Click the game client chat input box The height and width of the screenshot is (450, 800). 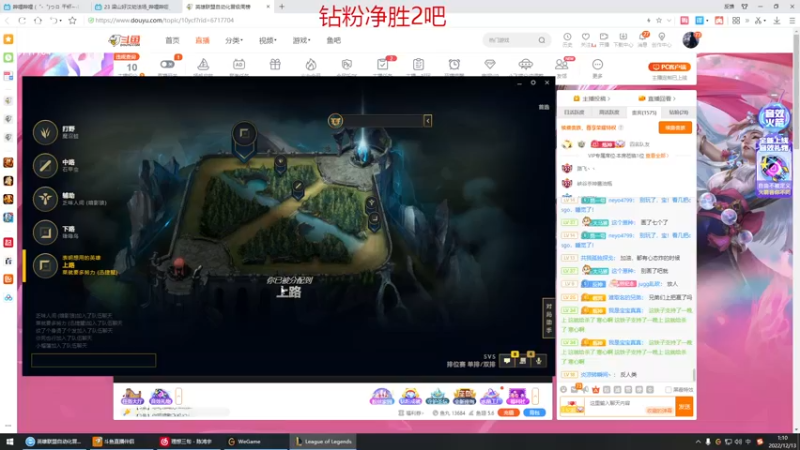(x=93, y=361)
